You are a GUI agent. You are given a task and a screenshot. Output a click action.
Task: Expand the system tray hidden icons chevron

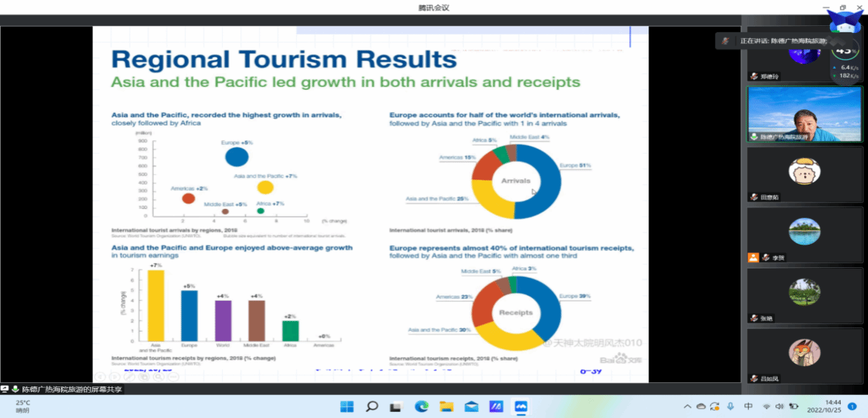(688, 406)
